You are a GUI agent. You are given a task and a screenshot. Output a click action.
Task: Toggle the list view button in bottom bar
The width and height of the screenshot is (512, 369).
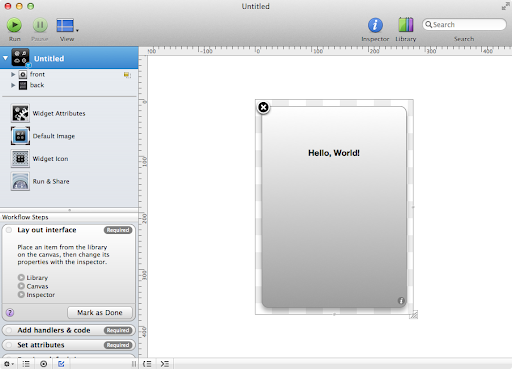[x=26, y=364]
